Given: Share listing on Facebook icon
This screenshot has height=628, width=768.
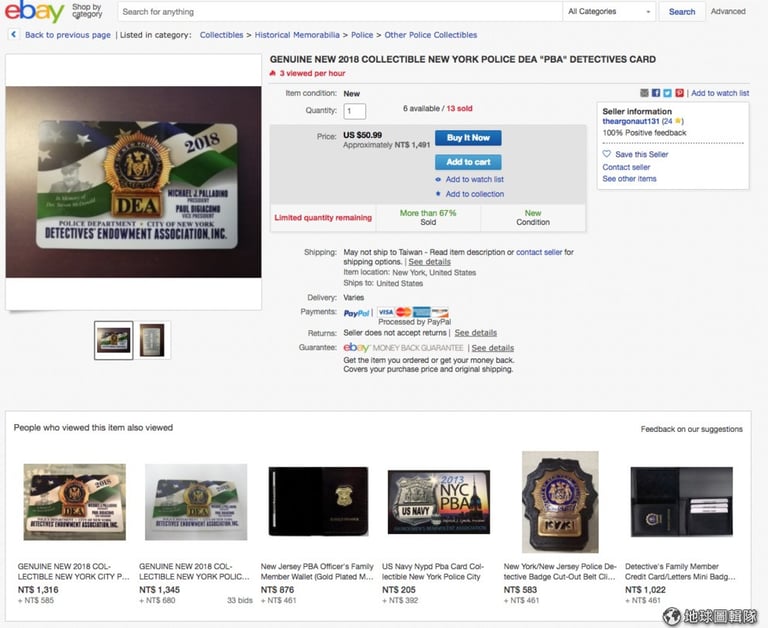Looking at the screenshot, I should (x=656, y=93).
